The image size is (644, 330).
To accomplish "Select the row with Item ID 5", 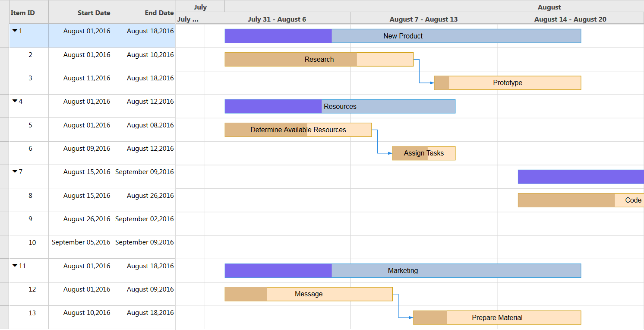I will point(92,130).
